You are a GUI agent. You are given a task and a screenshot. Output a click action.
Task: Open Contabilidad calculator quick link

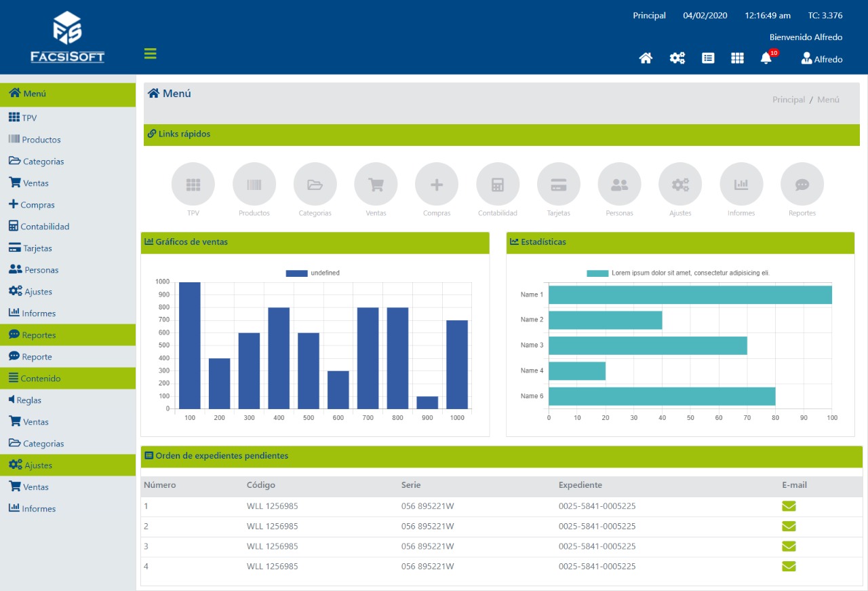[x=498, y=184]
